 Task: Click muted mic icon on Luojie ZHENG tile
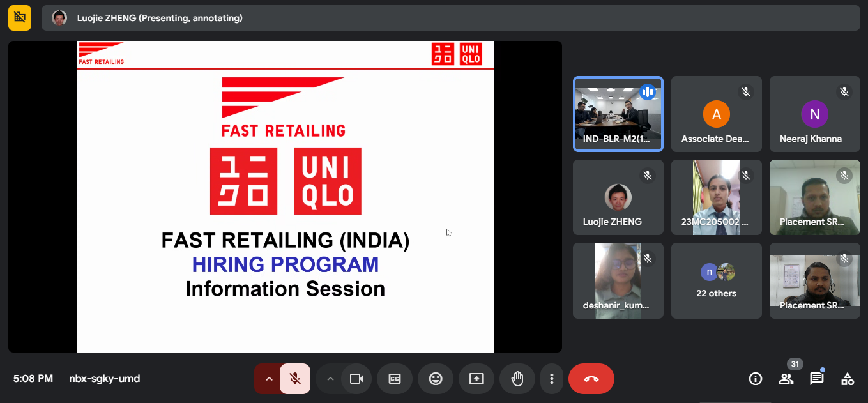pos(648,175)
